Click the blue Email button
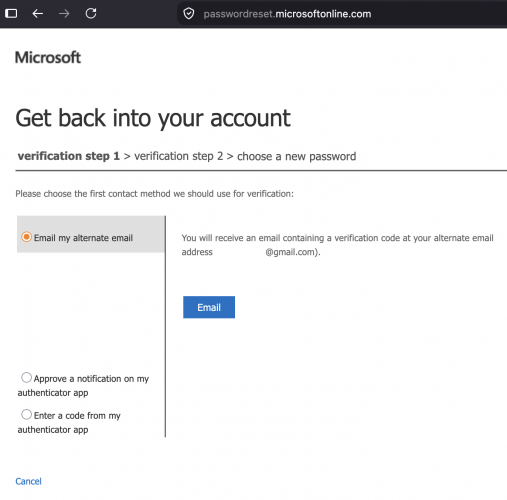Image resolution: width=507 pixels, height=500 pixels. (209, 307)
